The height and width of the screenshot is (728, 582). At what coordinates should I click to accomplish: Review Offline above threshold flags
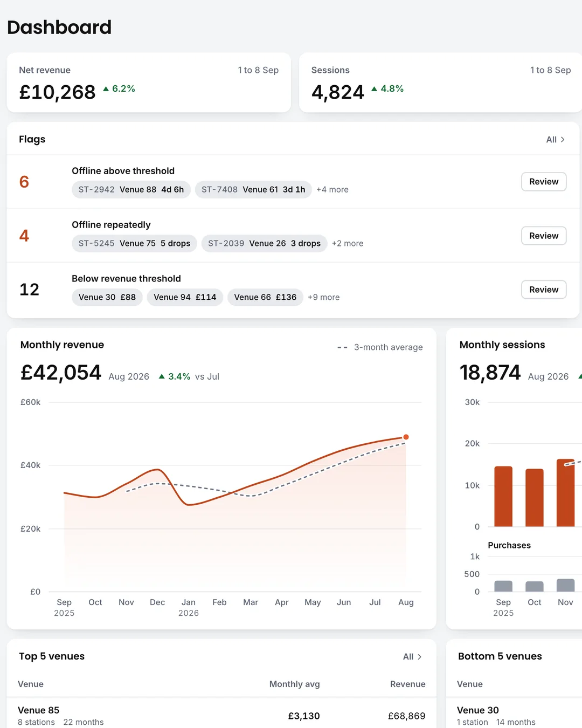(544, 182)
